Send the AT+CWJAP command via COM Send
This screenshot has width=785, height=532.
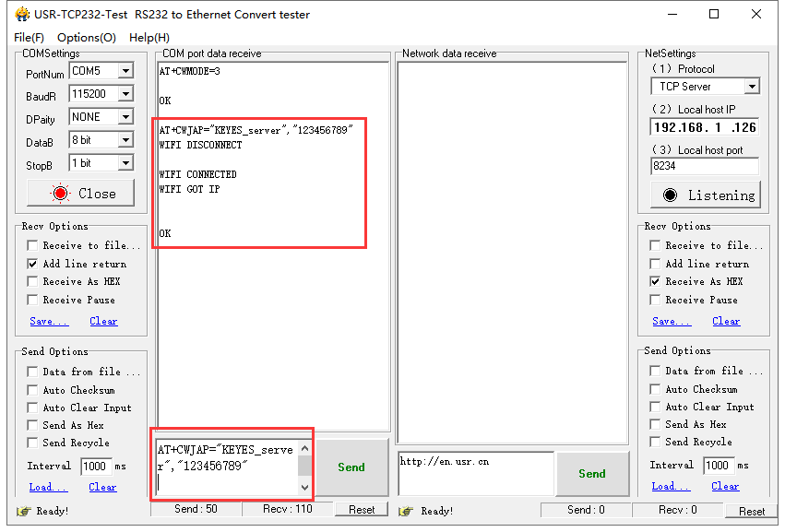click(x=351, y=467)
